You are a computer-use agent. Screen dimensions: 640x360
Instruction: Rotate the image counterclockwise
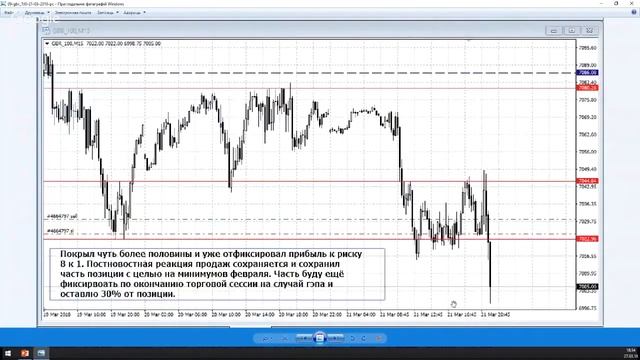point(353,338)
